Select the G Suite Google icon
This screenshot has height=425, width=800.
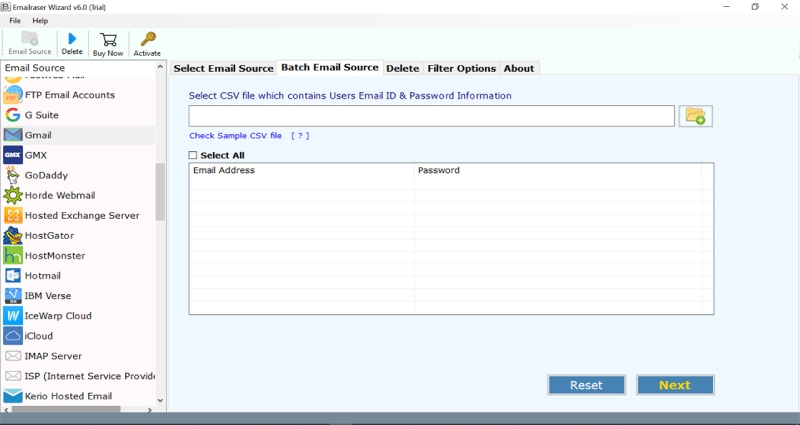[x=13, y=115]
